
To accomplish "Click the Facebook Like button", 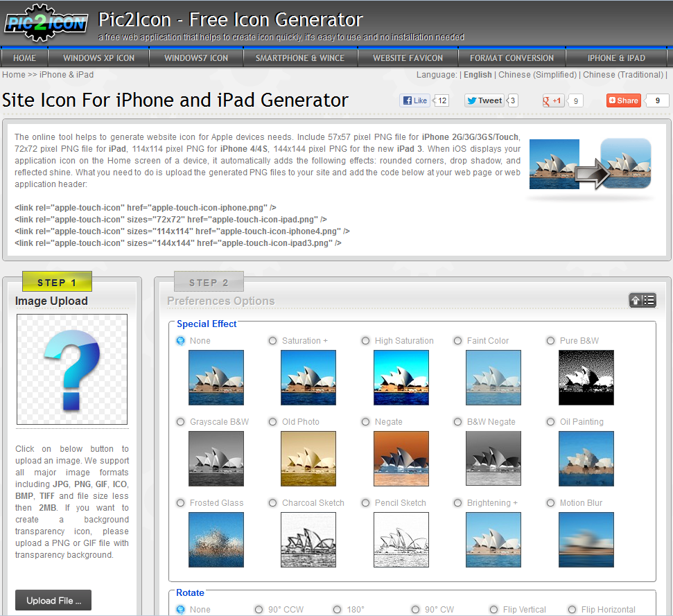I will (414, 100).
